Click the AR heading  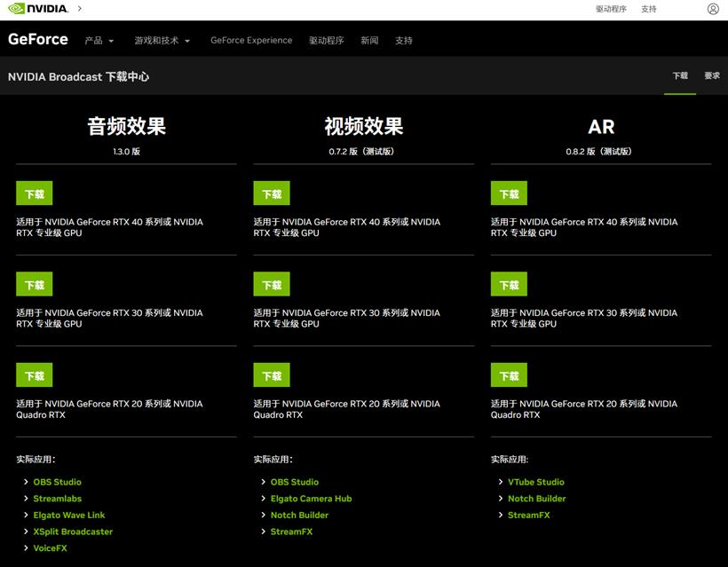click(601, 127)
